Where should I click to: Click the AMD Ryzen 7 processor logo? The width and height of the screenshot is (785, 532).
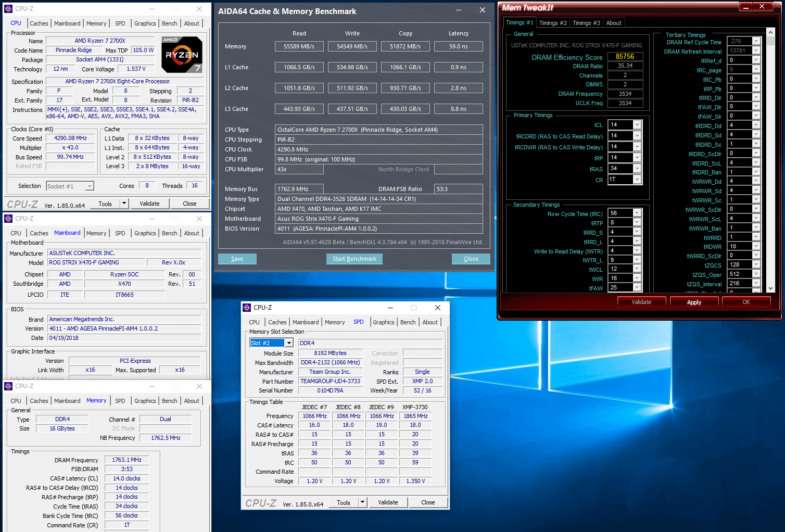(x=182, y=54)
